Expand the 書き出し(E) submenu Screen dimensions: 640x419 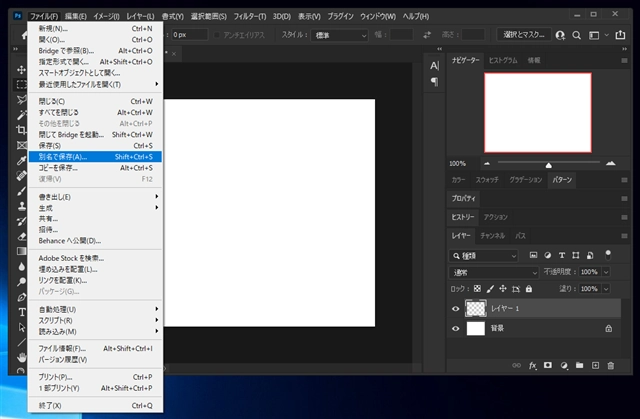point(96,197)
